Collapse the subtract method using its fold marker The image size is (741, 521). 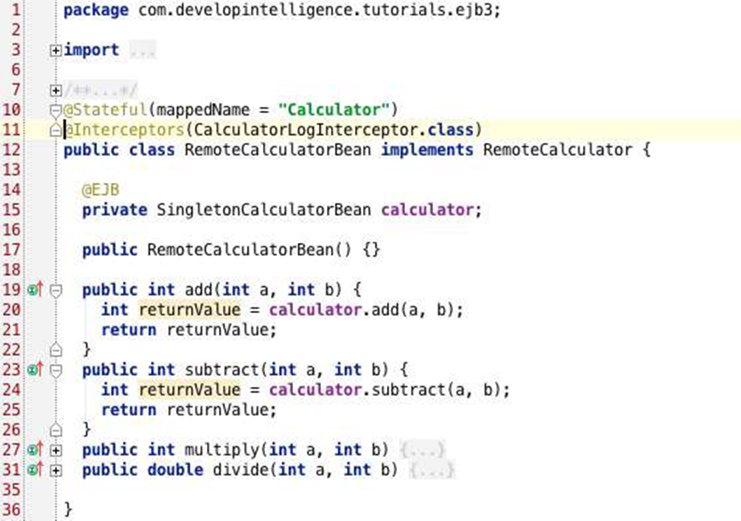(x=55, y=369)
